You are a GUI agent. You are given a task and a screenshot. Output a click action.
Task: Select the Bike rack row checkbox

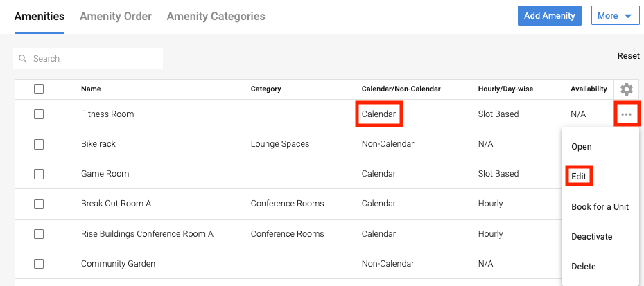[x=39, y=144]
